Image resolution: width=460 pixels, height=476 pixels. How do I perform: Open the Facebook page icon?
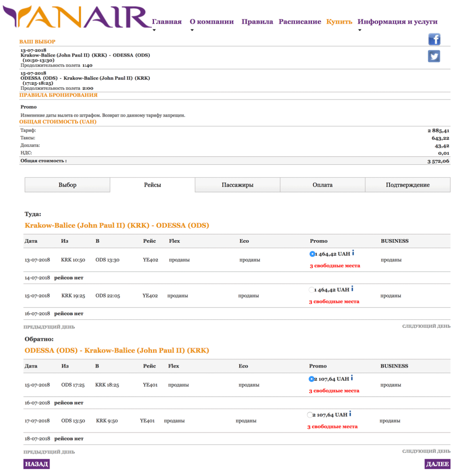pyautogui.click(x=434, y=39)
